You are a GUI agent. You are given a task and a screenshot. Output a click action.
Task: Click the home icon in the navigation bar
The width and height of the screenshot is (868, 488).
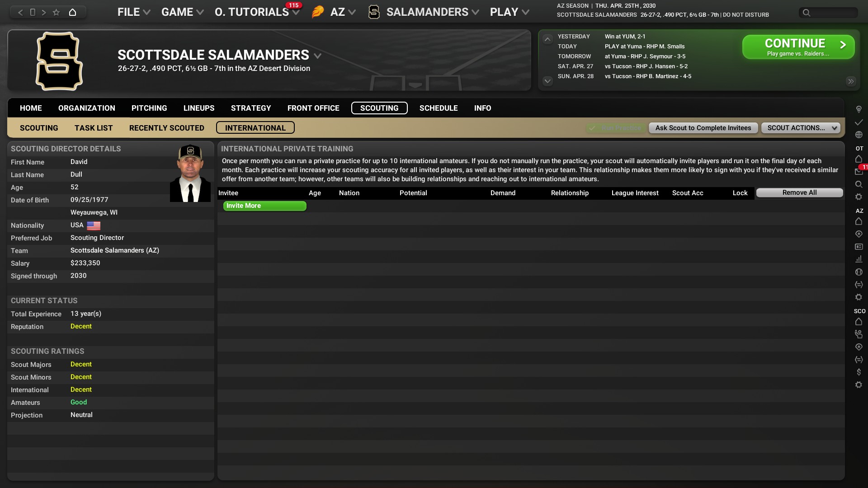(x=72, y=12)
